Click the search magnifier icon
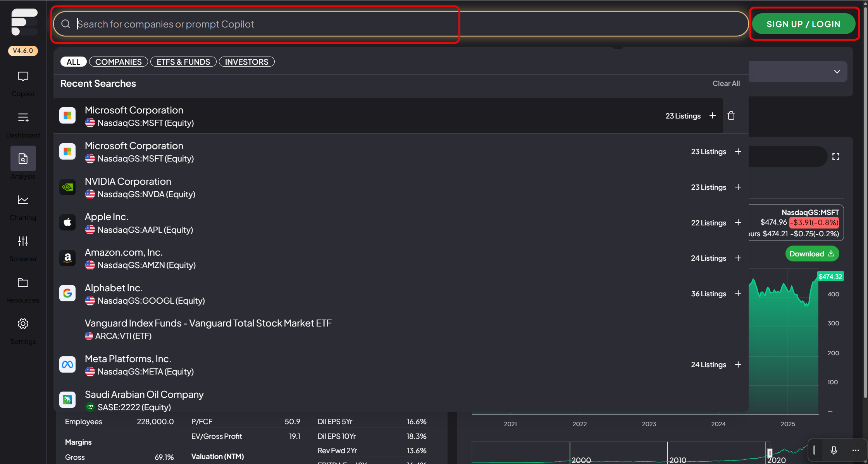The height and width of the screenshot is (464, 868). 66,24
